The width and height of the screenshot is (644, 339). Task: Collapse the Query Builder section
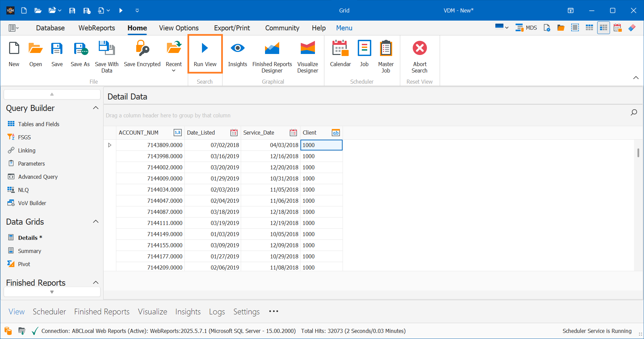click(95, 108)
